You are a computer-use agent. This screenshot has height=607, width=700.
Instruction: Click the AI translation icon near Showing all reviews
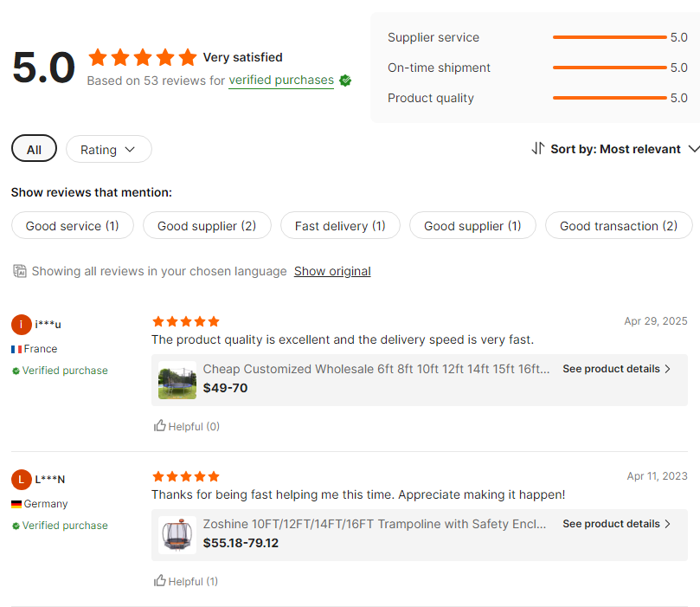pyautogui.click(x=19, y=270)
